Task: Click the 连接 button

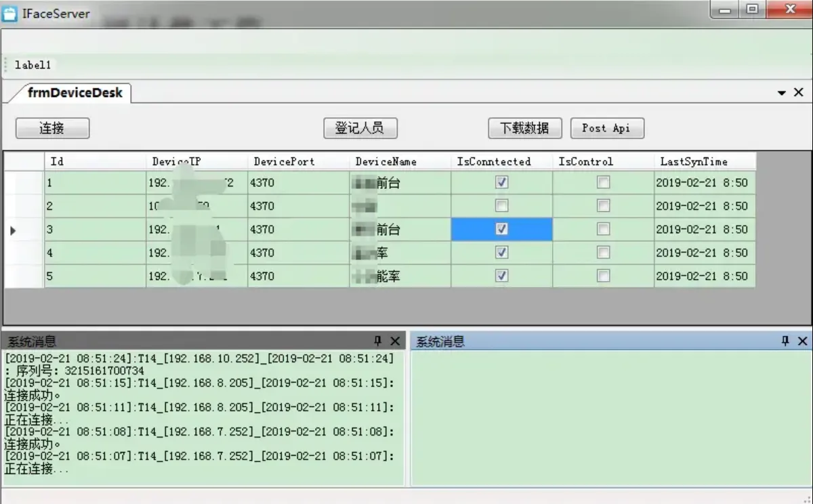Action: click(x=52, y=128)
